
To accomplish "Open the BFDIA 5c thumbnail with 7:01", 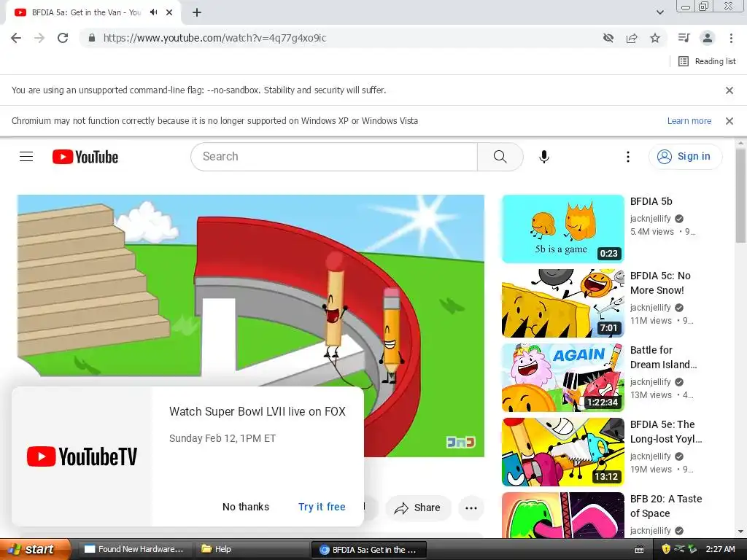I will coord(562,303).
